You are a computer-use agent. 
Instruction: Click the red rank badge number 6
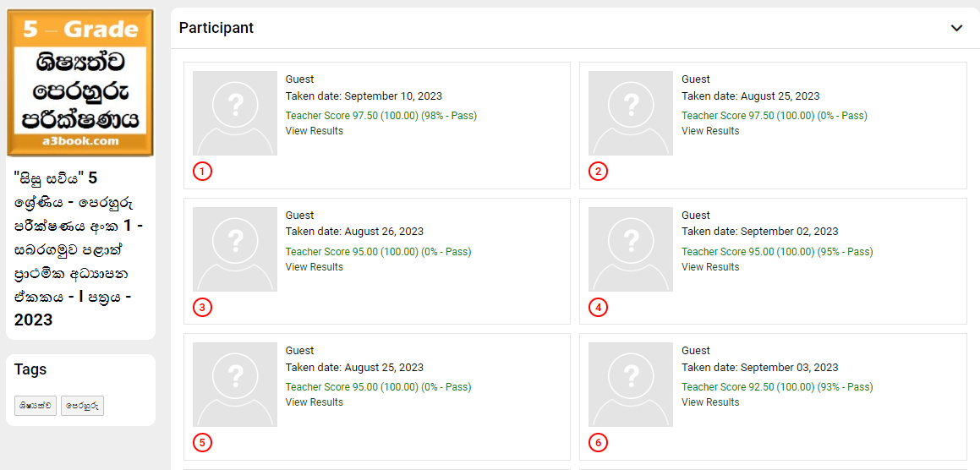tap(599, 443)
